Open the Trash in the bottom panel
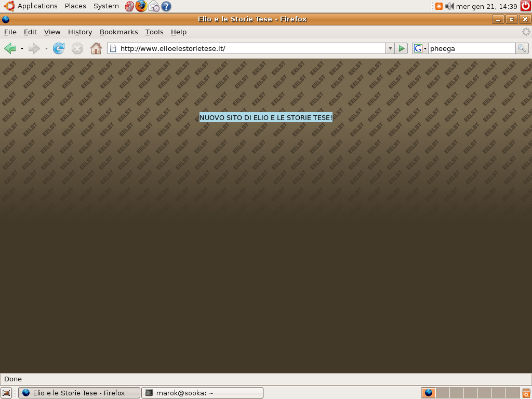The width and height of the screenshot is (532, 399). 526,393
